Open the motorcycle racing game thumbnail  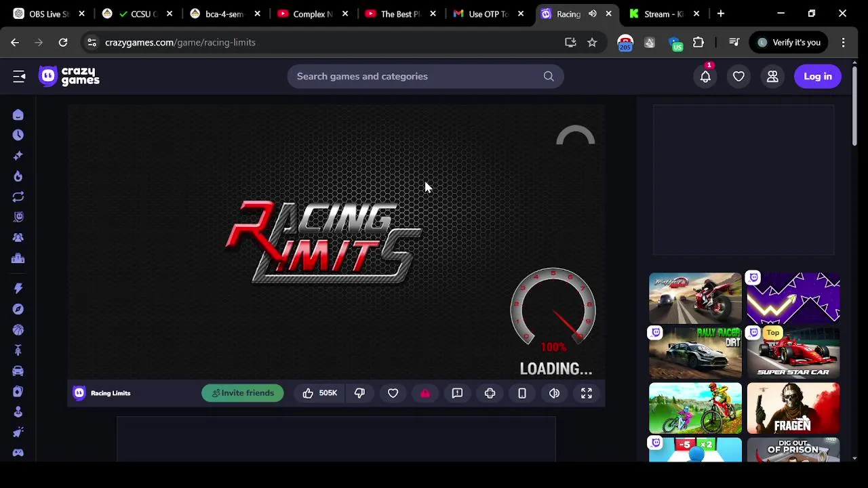tap(695, 298)
